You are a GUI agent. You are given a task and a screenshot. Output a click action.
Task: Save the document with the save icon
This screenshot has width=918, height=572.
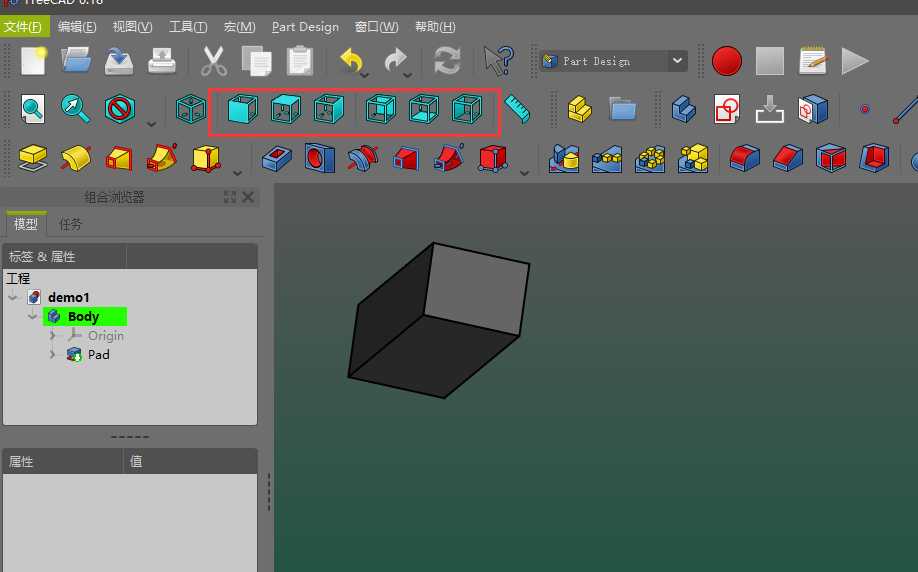coord(119,60)
